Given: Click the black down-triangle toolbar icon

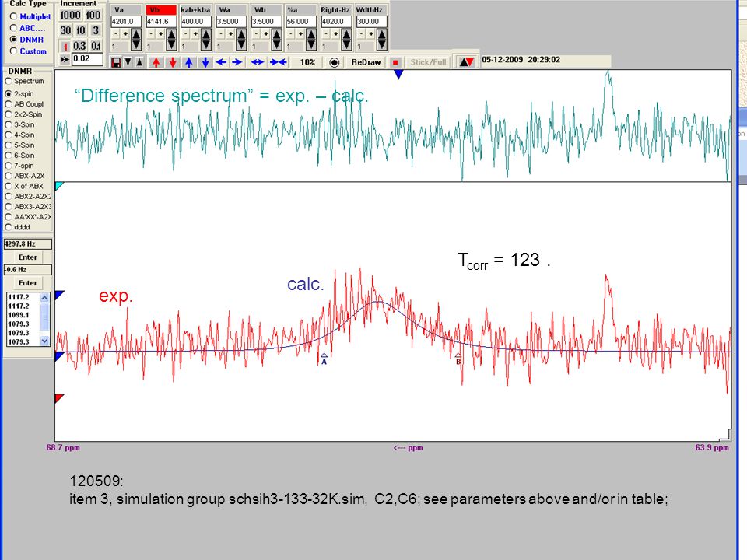Looking at the screenshot, I should 128,62.
